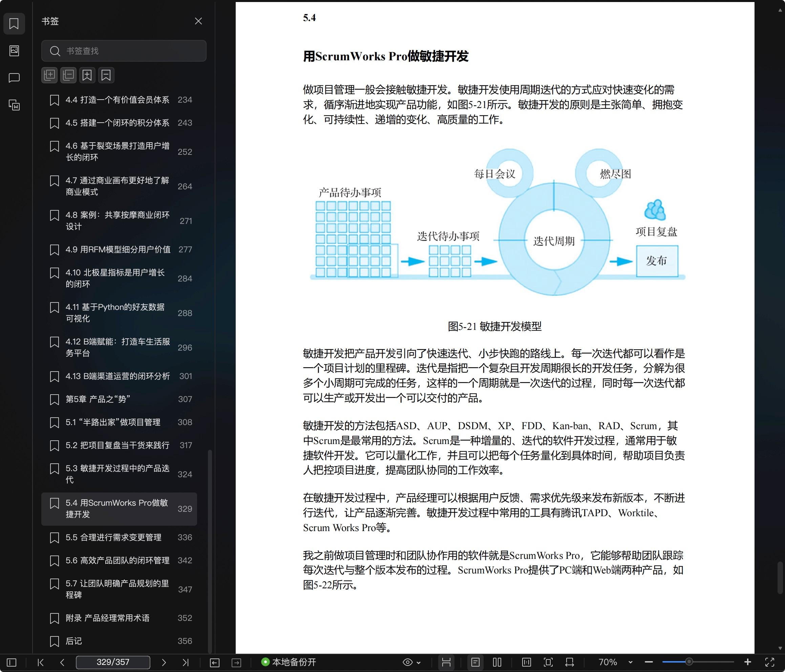The width and height of the screenshot is (785, 672).
Task: Open bookmark 5.5 合理进行需求变更管理
Action: coord(119,538)
